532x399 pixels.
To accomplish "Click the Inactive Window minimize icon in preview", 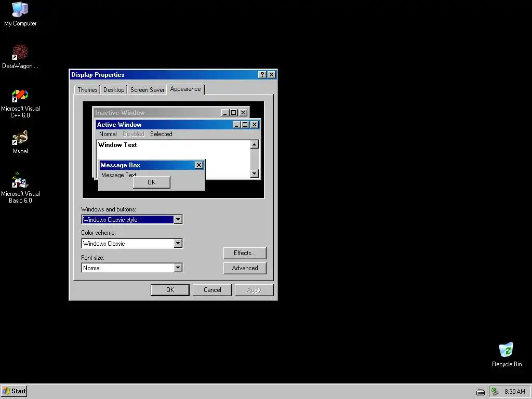I will (225, 112).
